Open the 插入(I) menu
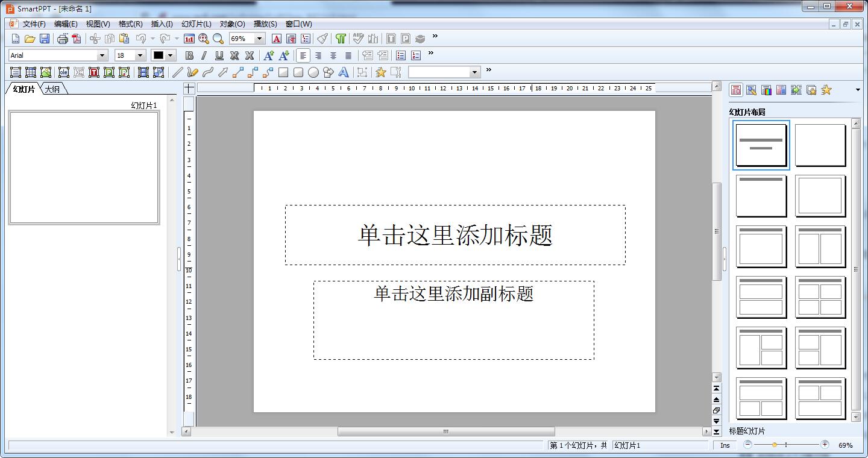The width and height of the screenshot is (868, 458). 163,24
